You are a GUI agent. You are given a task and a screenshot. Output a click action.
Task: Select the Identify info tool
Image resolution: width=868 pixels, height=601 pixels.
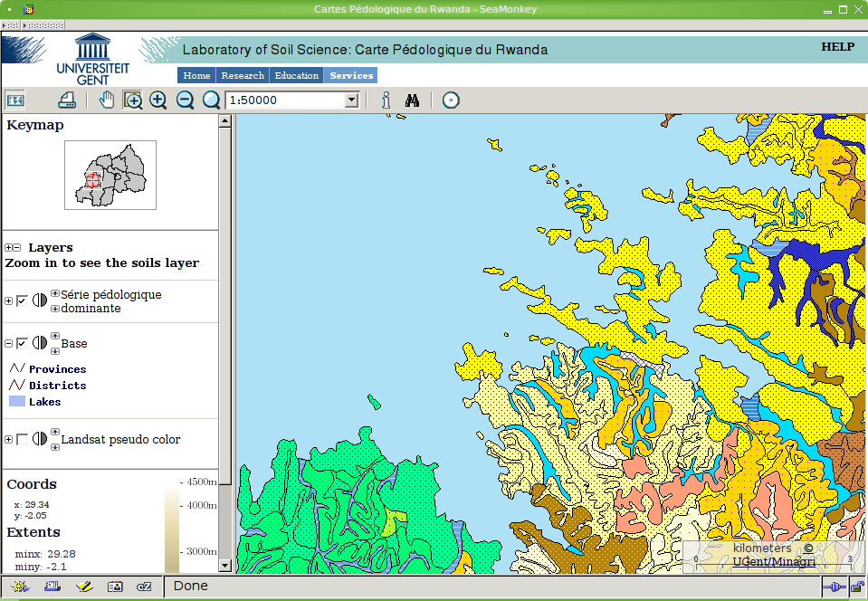click(x=386, y=100)
